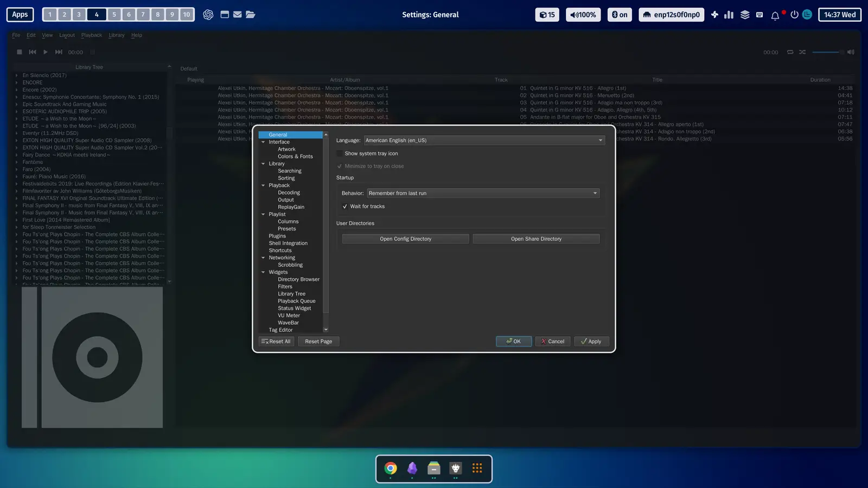Collapse the arrow beside Playback in the settings tree
Screen dimensions: 868x488
click(263, 185)
